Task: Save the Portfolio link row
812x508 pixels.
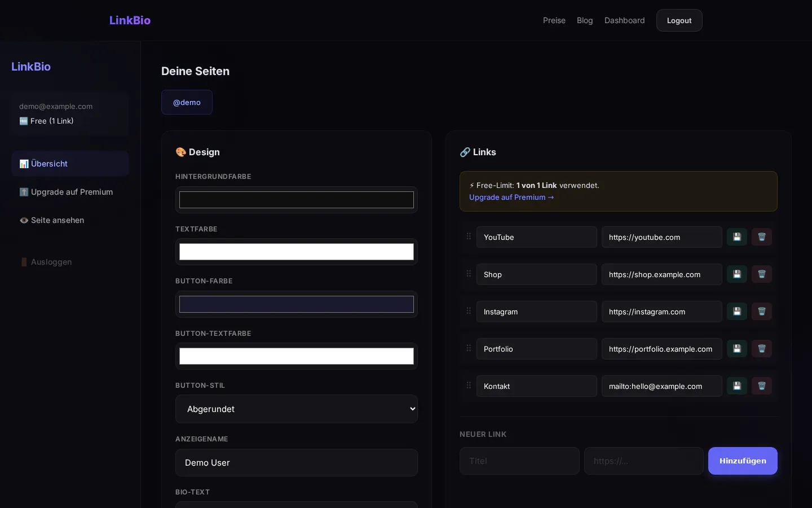Action: point(737,349)
